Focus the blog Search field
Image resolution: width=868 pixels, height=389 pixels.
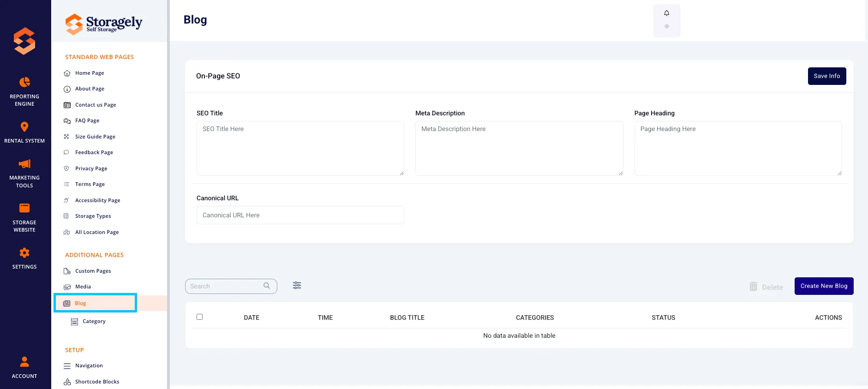tap(231, 286)
